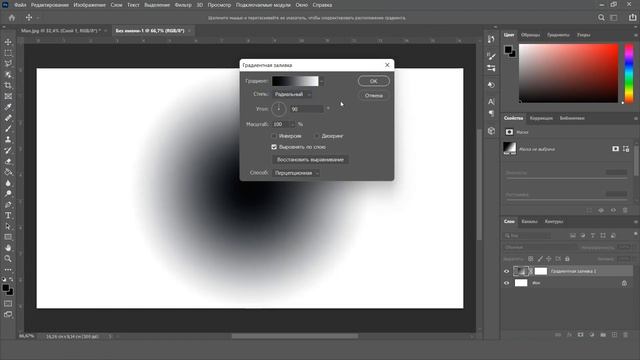Open the 3D collapsed panel icon

pos(491,131)
